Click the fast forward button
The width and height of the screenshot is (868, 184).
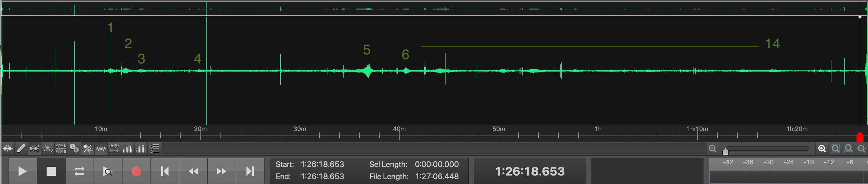pyautogui.click(x=221, y=171)
